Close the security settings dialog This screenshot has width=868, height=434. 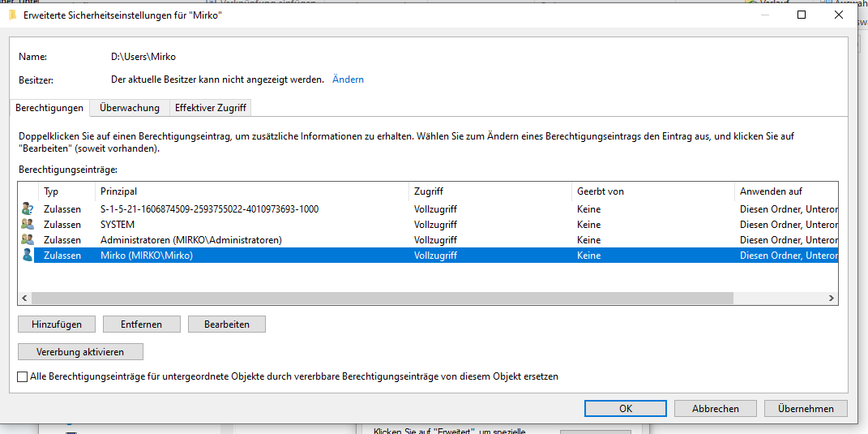[x=839, y=15]
